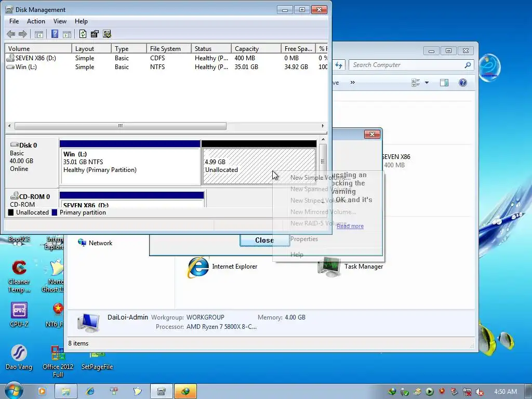Screen dimensions: 532x399
Task: Click the up arrow of disk pane scrollbar
Action: (323, 139)
